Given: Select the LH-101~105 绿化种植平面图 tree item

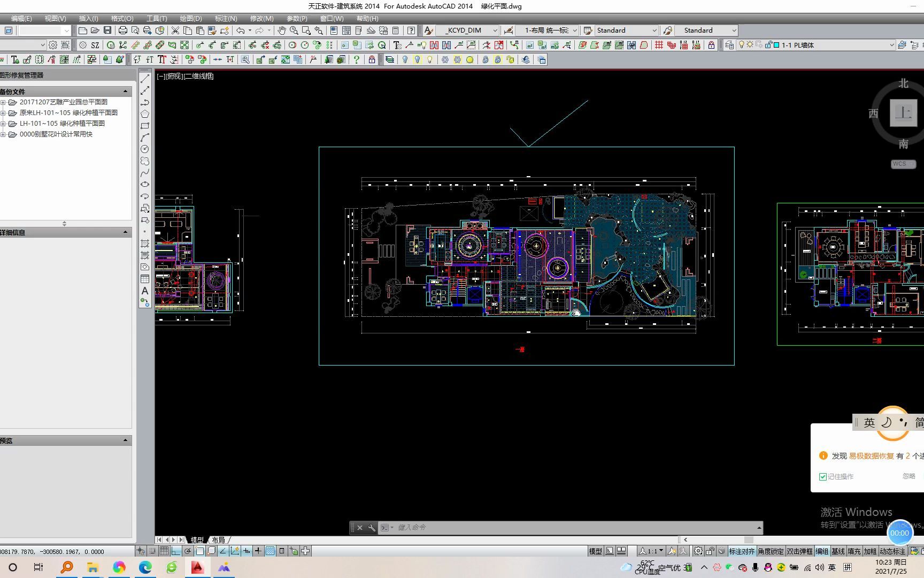Looking at the screenshot, I should click(62, 124).
